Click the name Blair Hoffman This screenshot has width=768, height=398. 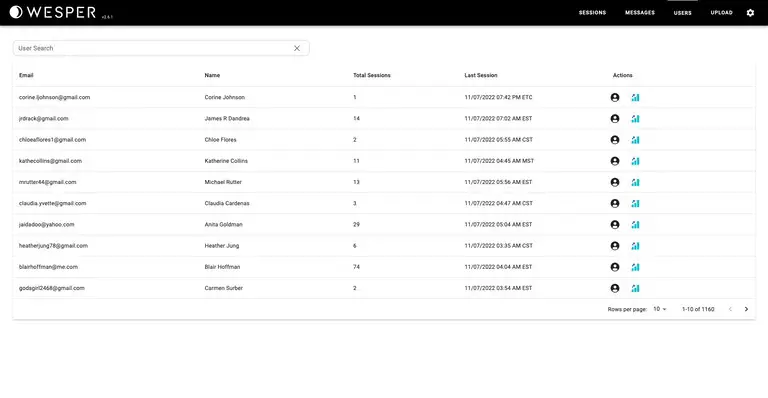tap(222, 267)
